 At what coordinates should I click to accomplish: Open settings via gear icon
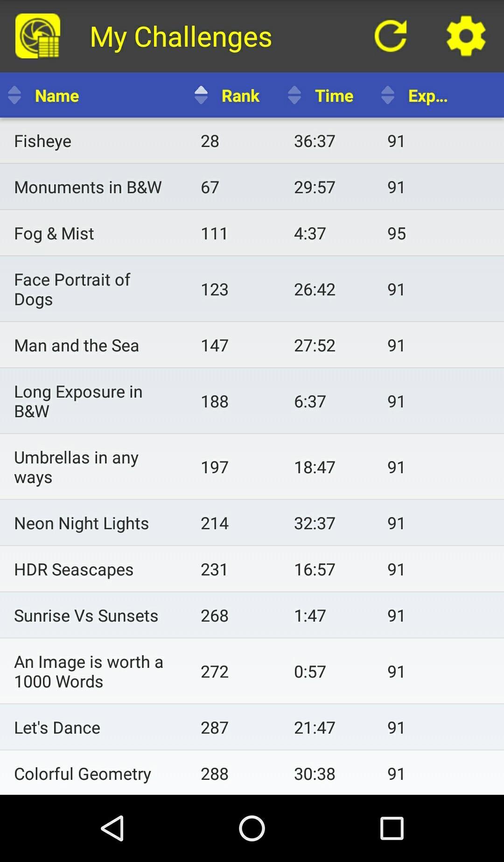click(x=466, y=36)
